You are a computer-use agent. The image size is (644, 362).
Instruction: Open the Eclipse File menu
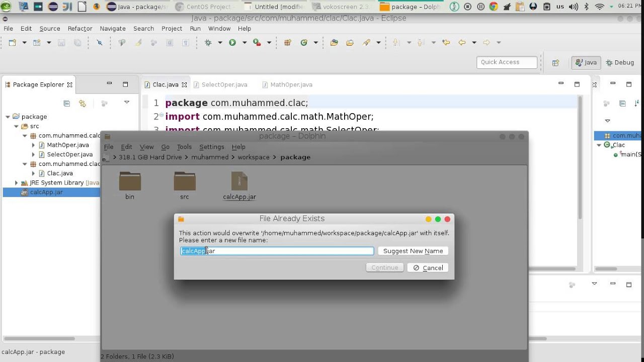tap(9, 29)
